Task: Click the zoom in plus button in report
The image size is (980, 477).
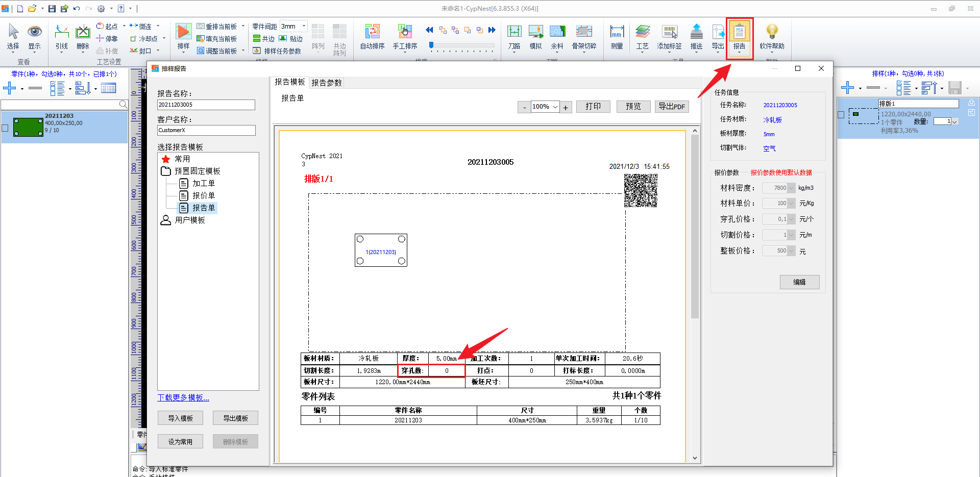Action: click(566, 108)
